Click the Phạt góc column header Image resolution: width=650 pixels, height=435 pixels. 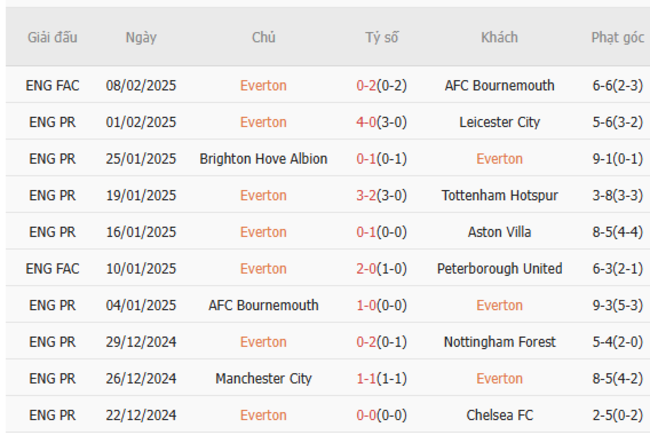[617, 38]
